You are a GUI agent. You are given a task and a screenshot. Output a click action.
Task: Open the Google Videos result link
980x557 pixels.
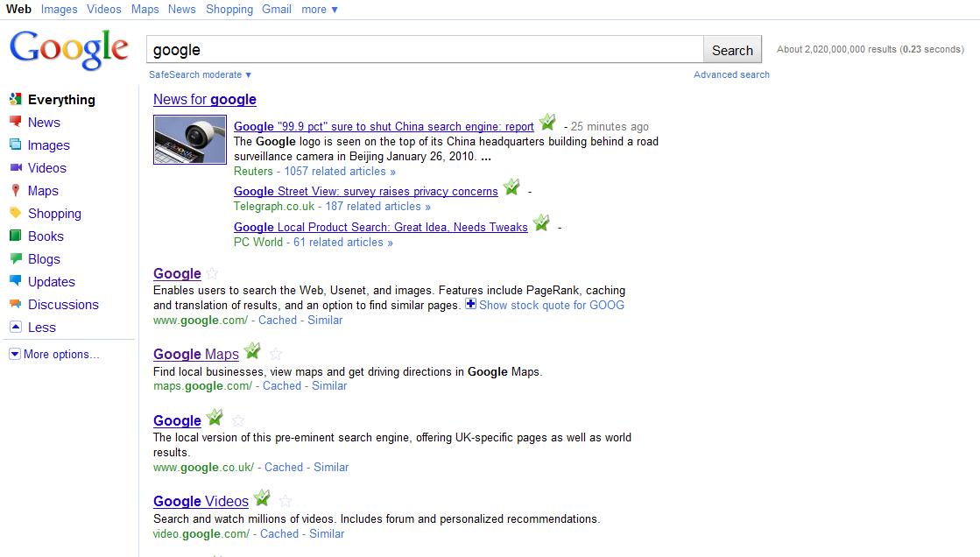tap(201, 501)
